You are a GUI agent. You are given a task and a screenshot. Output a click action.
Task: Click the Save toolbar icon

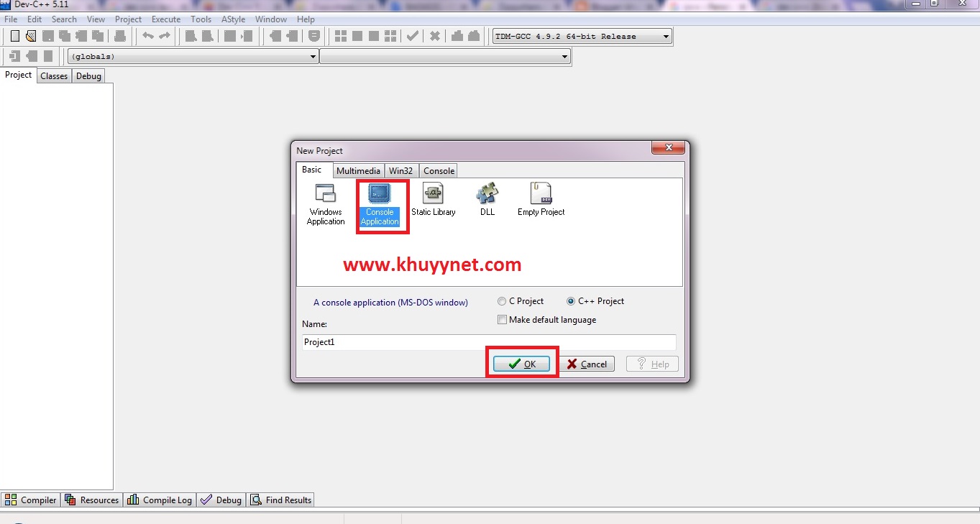click(47, 36)
